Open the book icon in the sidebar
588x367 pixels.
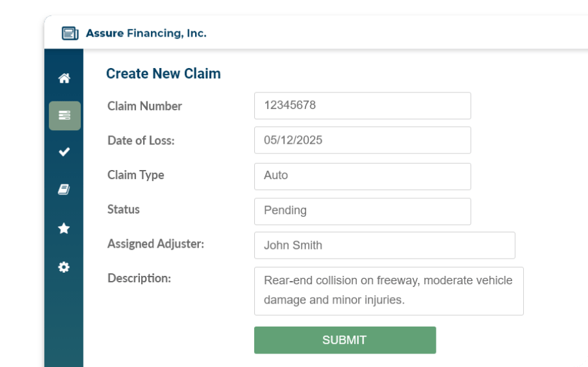(64, 189)
